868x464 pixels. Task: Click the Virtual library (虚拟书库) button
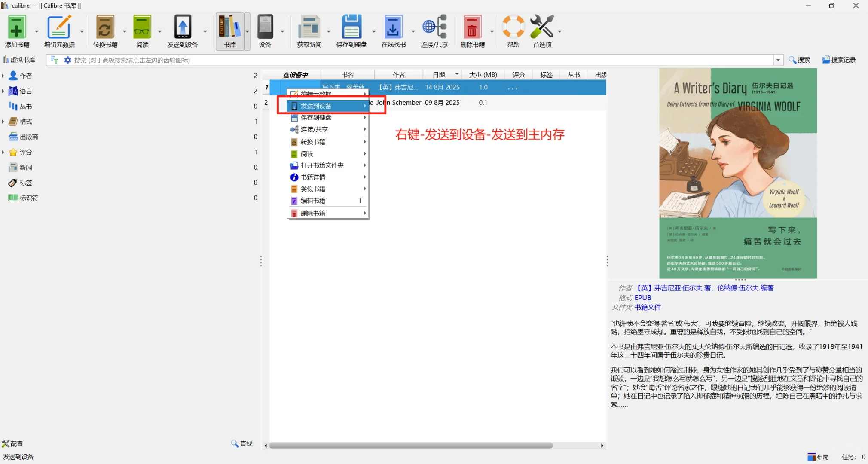point(19,60)
